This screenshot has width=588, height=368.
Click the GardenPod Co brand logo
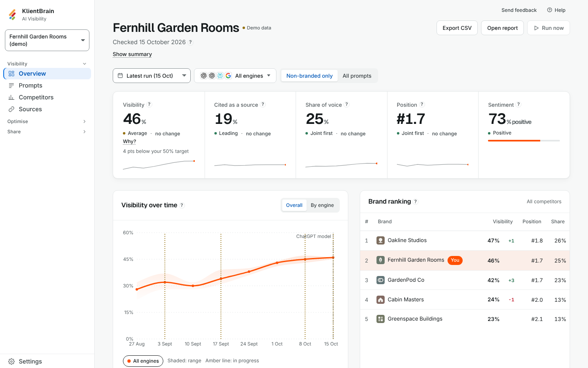click(x=381, y=280)
